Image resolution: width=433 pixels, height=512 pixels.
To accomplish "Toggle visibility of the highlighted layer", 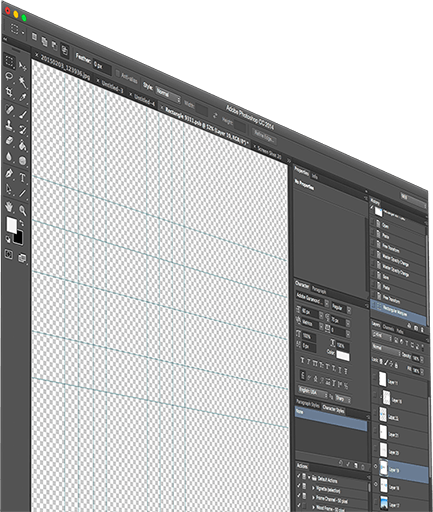I will pyautogui.click(x=376, y=466).
